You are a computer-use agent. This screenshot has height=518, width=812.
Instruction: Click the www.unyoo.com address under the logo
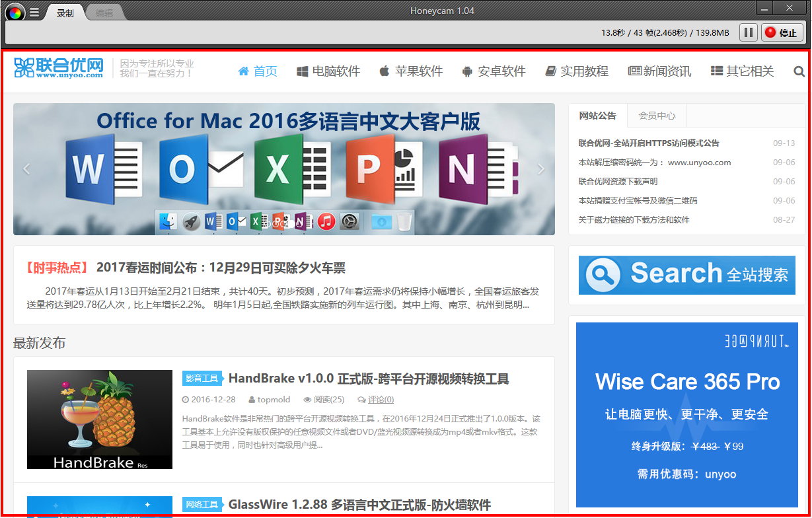click(x=69, y=75)
